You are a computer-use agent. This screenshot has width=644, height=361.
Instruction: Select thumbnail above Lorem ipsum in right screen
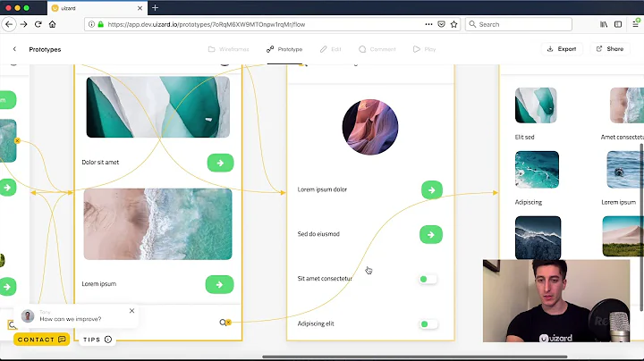coord(625,170)
